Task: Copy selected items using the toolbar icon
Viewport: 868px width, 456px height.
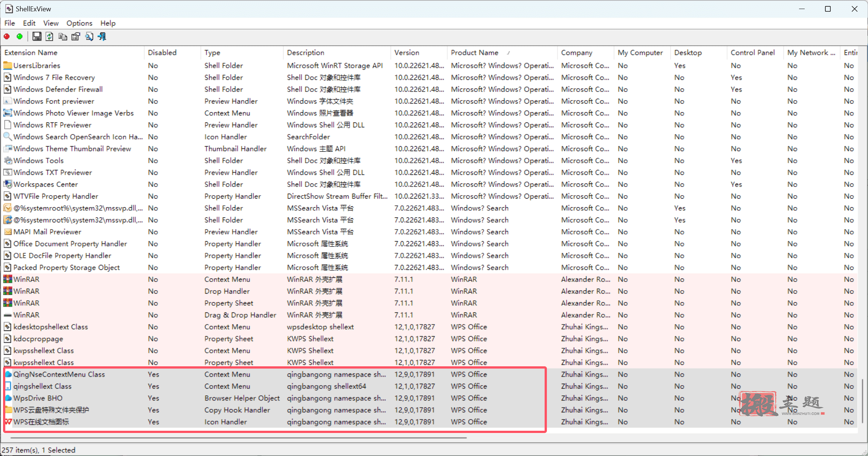Action: pyautogui.click(x=63, y=37)
